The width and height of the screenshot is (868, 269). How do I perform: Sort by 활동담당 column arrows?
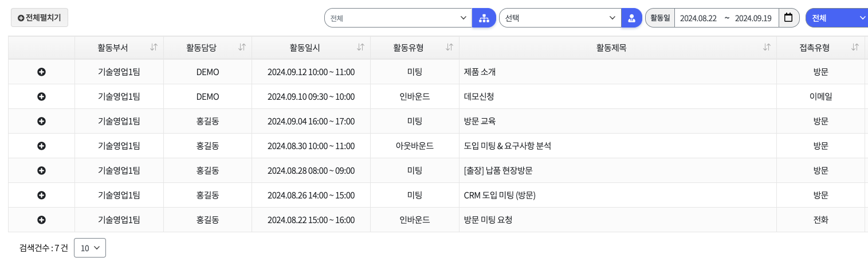242,47
